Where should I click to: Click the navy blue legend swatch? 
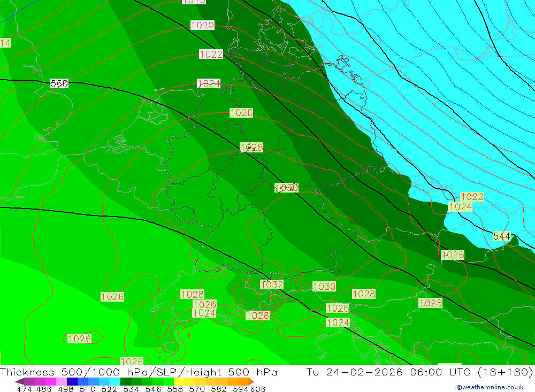tap(72, 381)
